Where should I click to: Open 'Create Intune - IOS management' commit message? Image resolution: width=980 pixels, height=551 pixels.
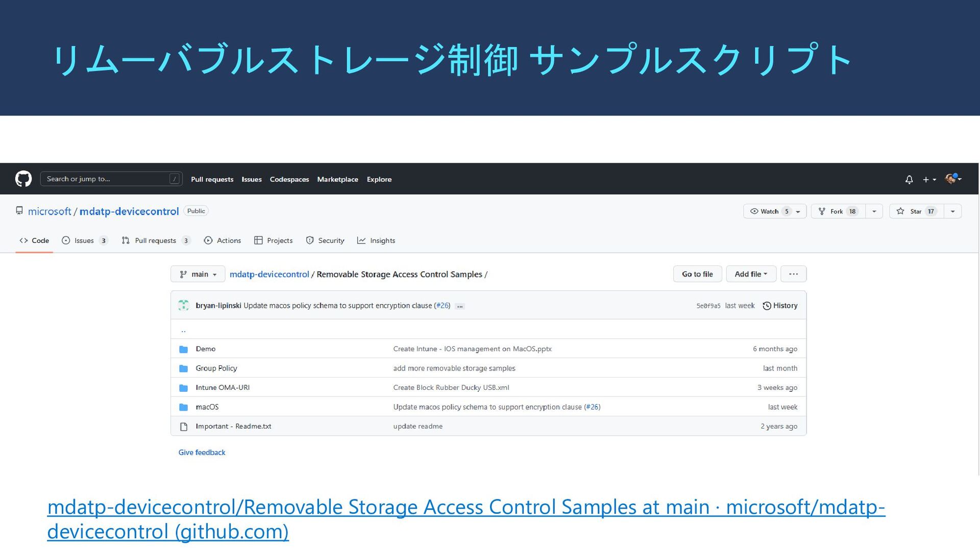[472, 349]
